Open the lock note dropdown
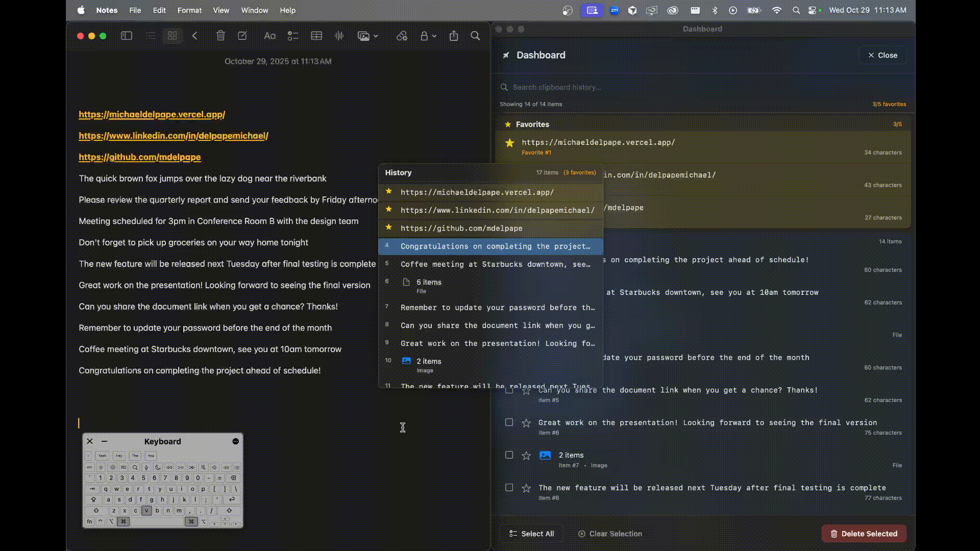The height and width of the screenshot is (551, 980). (x=428, y=36)
